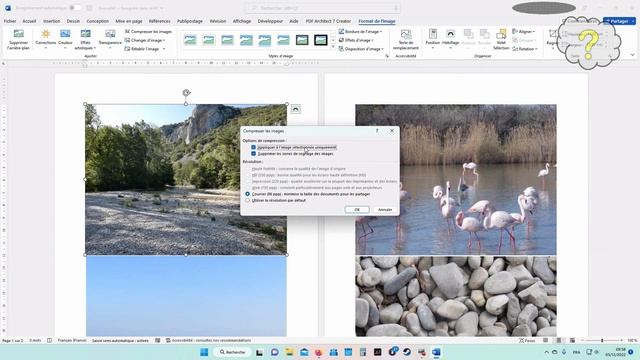640x360 pixels.
Task: Open the Volet Sélection pane
Action: [x=501, y=40]
